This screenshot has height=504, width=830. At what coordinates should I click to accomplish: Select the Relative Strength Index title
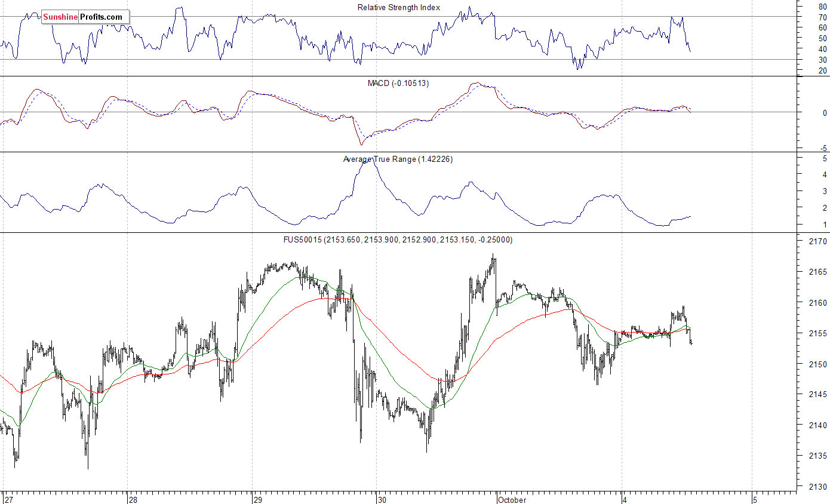coord(399,7)
